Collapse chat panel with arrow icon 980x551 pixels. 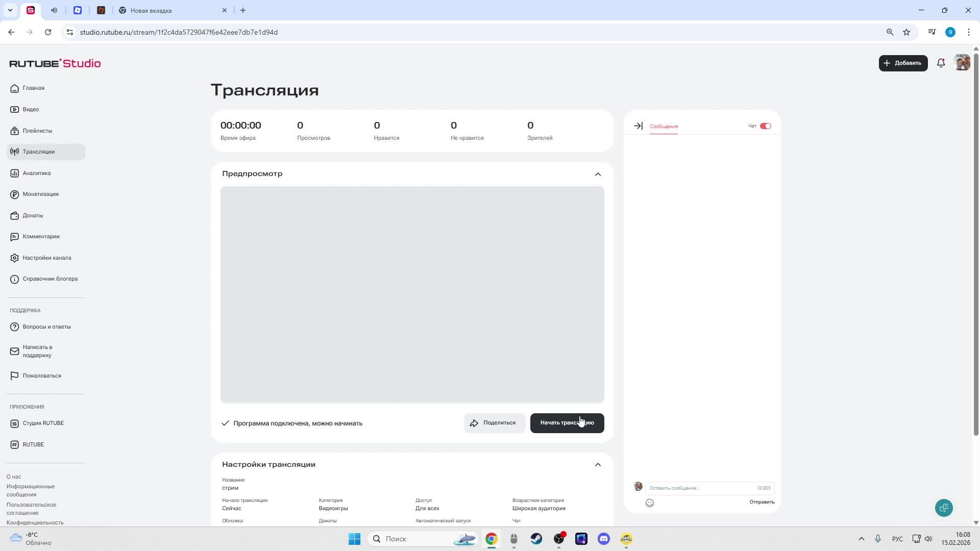[638, 126]
